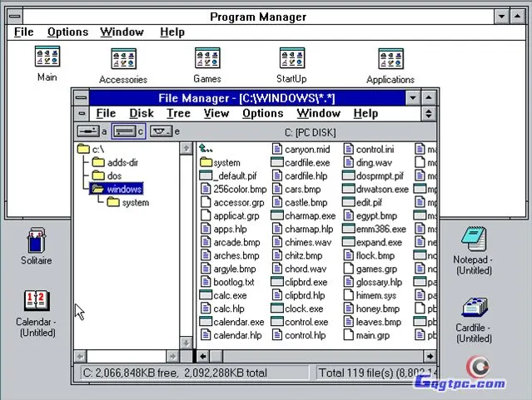Click the file list horizontal scrollbar
The width and height of the screenshot is (532, 400).
[316, 356]
